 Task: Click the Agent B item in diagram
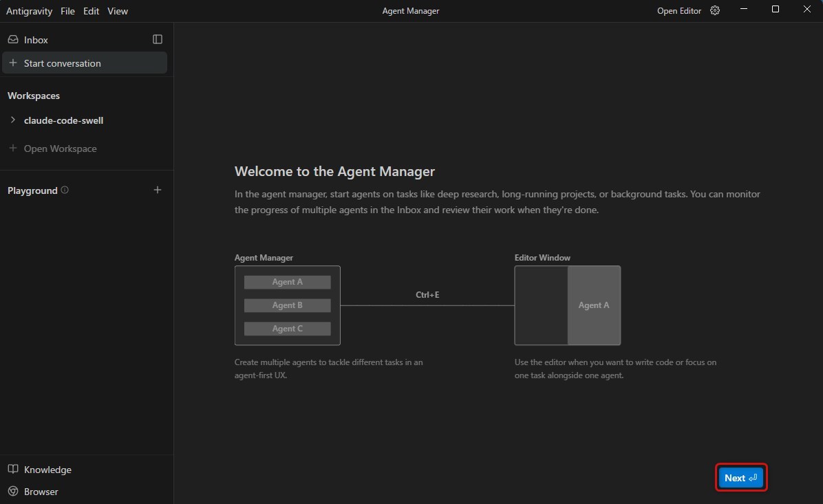click(x=287, y=305)
